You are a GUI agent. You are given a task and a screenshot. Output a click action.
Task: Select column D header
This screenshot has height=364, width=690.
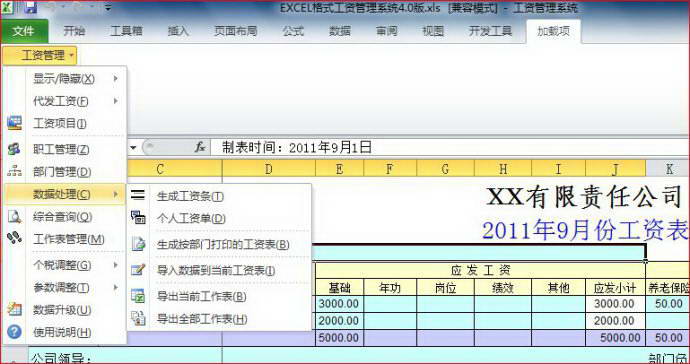tap(268, 169)
